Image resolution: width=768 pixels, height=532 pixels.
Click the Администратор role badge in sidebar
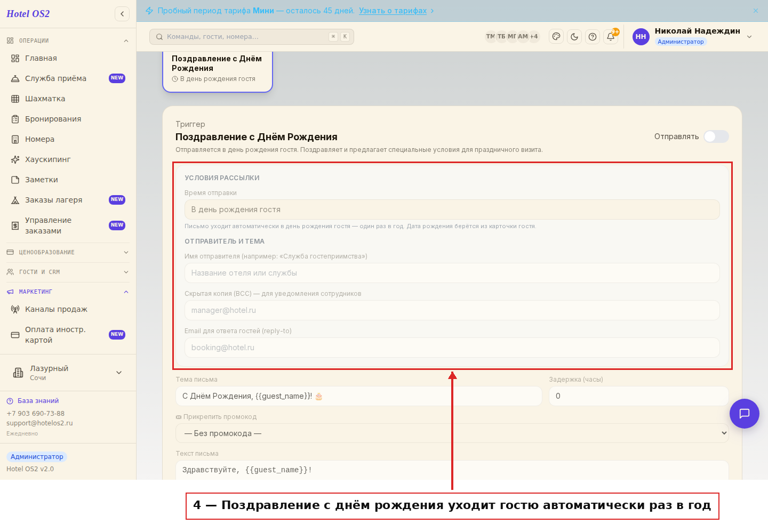(x=37, y=457)
